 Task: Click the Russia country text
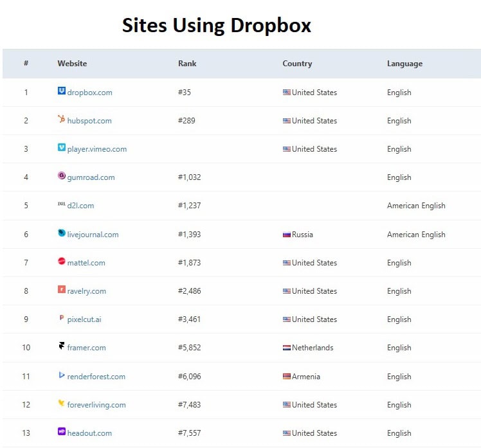tap(302, 235)
